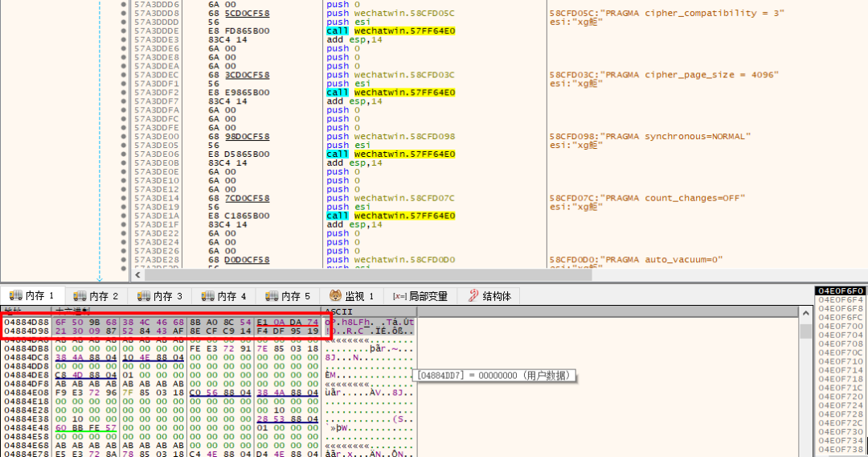Select disassembly address 57A3DDF7
Screen dimensions: 868x457
pos(157,101)
